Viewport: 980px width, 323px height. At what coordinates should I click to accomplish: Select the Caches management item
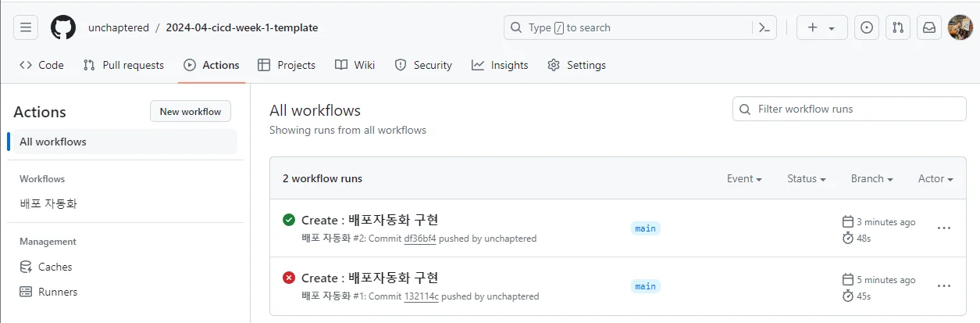[x=55, y=267]
